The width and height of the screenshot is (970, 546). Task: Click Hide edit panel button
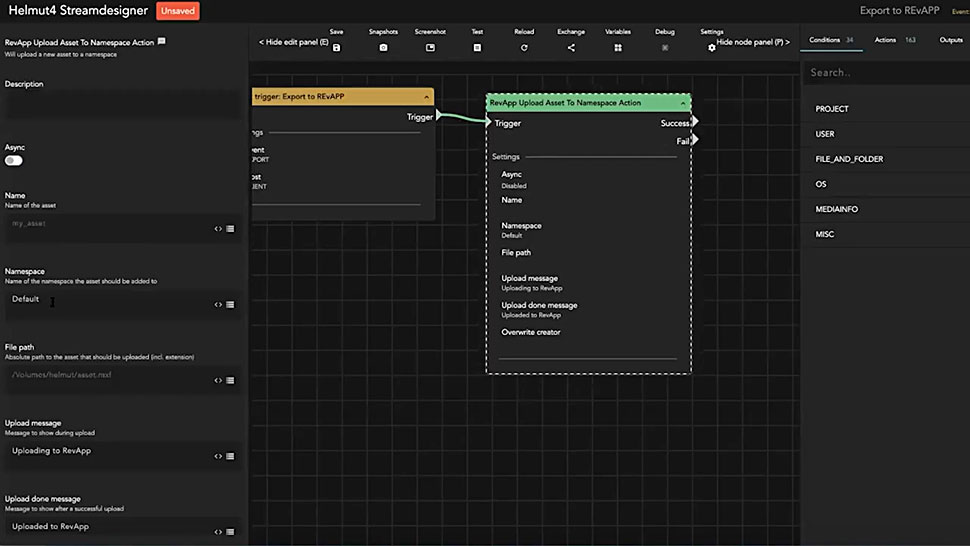[x=293, y=42]
